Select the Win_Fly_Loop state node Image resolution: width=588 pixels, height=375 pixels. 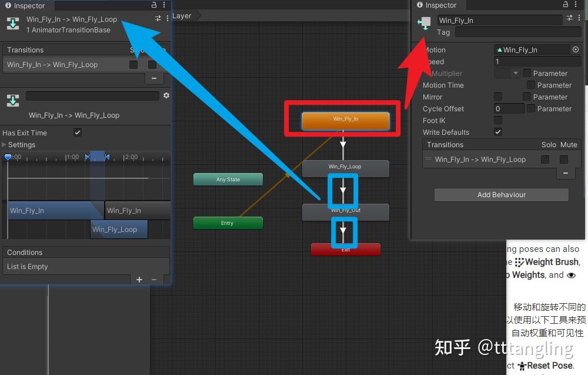point(345,168)
